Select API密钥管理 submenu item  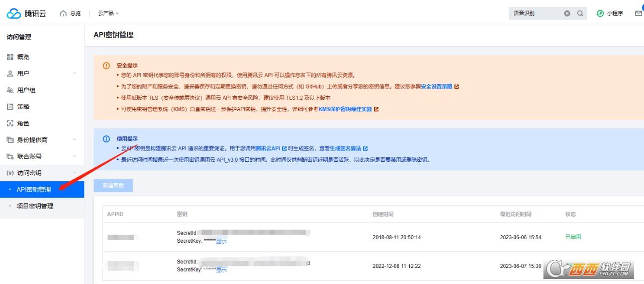(42, 189)
